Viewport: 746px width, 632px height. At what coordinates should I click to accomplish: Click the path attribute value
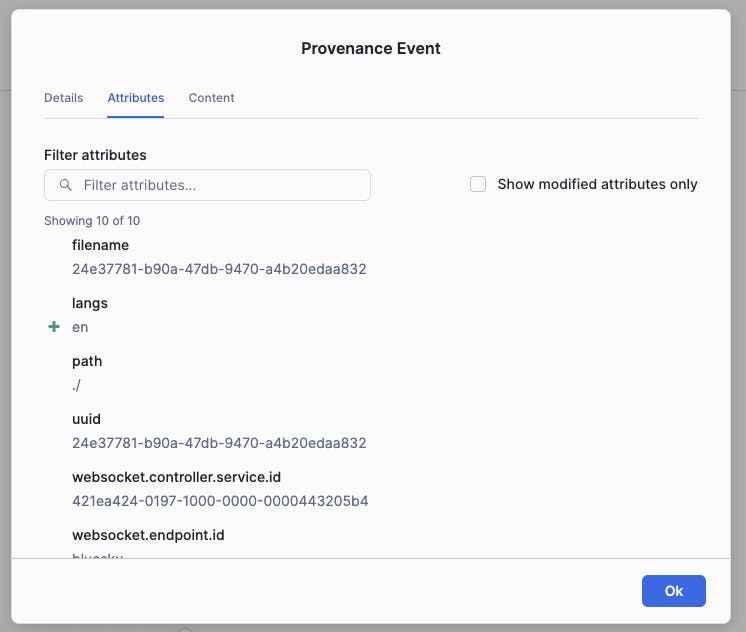[76, 385]
